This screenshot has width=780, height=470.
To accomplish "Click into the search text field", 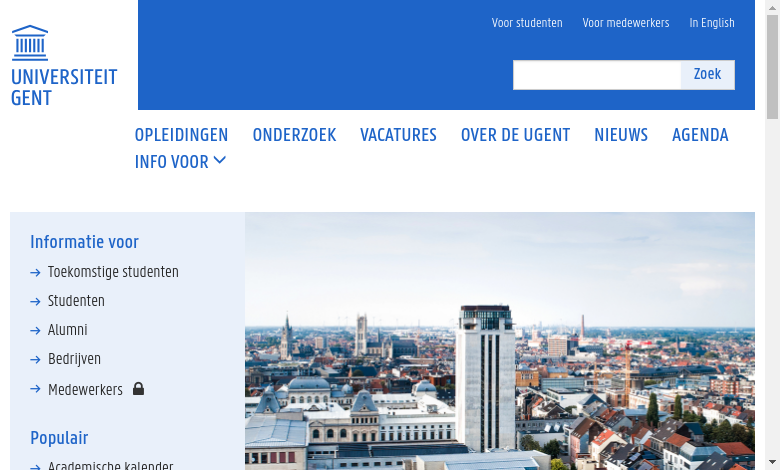I will pos(597,75).
